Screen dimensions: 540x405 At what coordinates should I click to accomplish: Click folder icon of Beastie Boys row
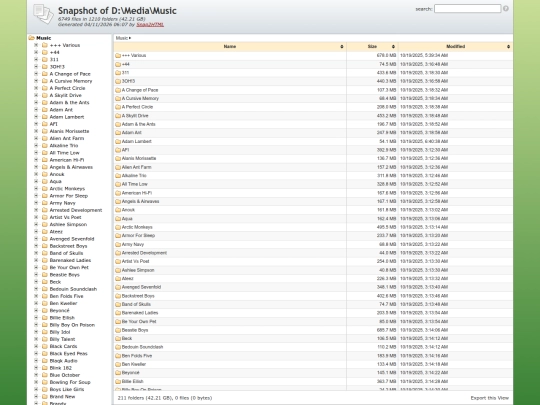pos(118,330)
